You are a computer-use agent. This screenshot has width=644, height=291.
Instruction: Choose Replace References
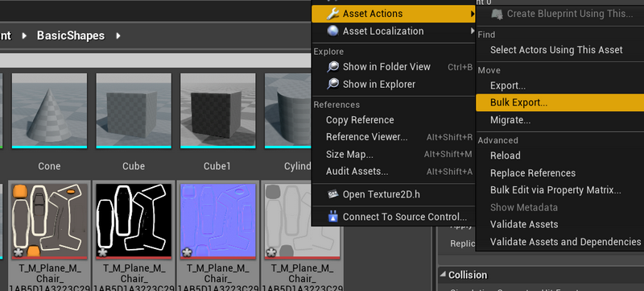pos(559,173)
